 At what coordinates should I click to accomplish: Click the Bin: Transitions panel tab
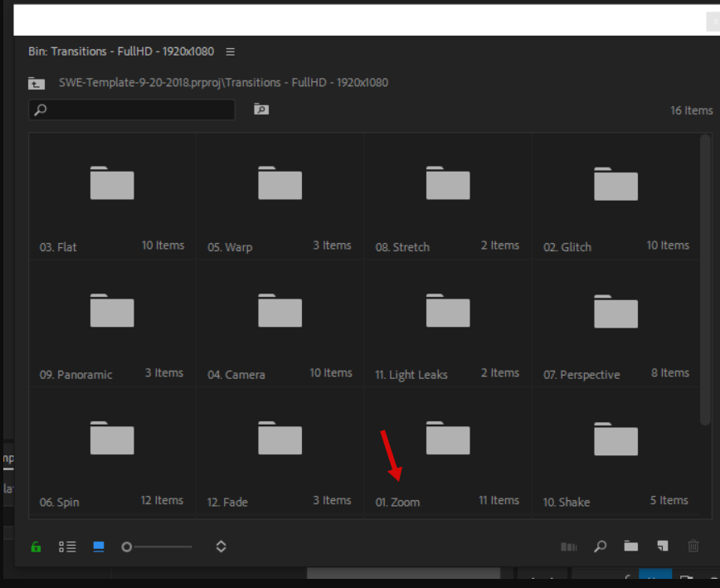pyautogui.click(x=121, y=51)
